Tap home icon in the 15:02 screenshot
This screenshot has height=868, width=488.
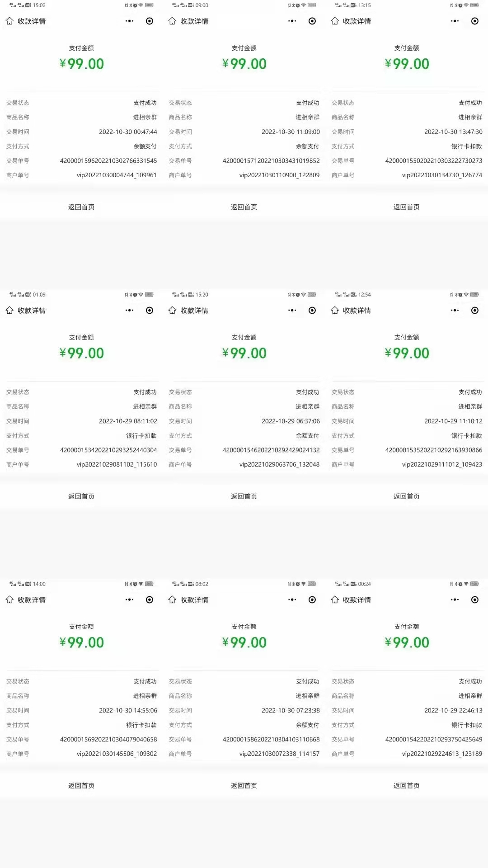click(x=9, y=21)
